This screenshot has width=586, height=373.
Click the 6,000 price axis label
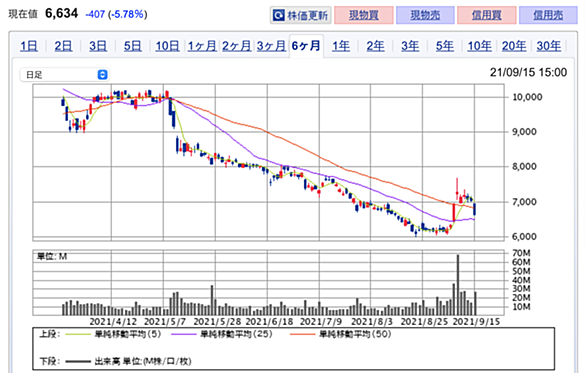[x=524, y=237]
